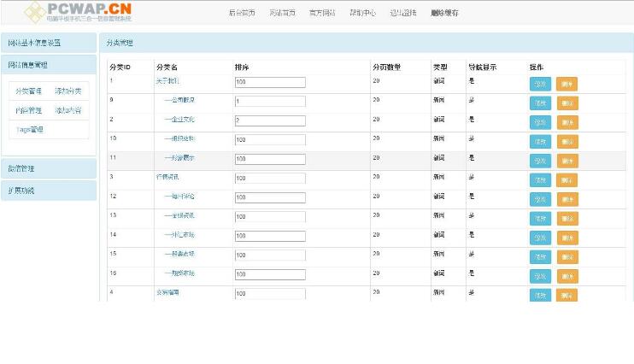This screenshot has width=634, height=364.
Task: Click the PCWAP.CN logo
Action: point(77,11)
